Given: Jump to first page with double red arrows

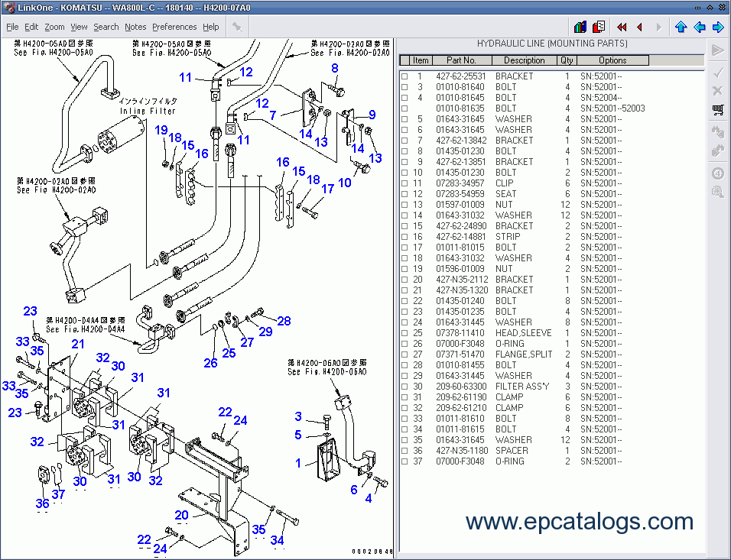Looking at the screenshot, I should pyautogui.click(x=622, y=27).
